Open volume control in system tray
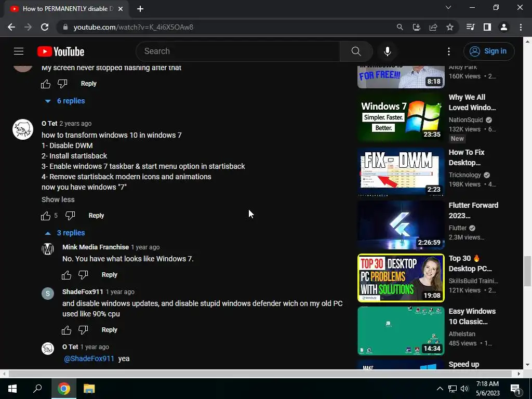The height and width of the screenshot is (399, 532). click(465, 389)
